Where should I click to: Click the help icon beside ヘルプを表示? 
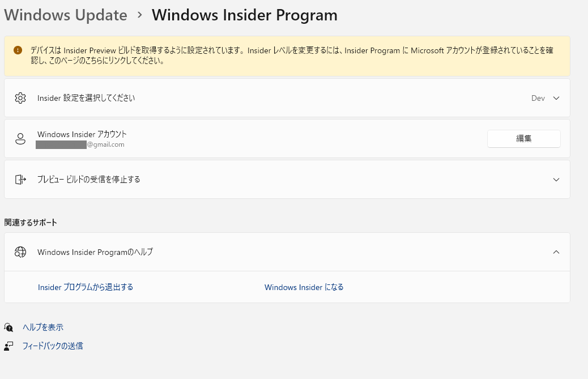8,327
